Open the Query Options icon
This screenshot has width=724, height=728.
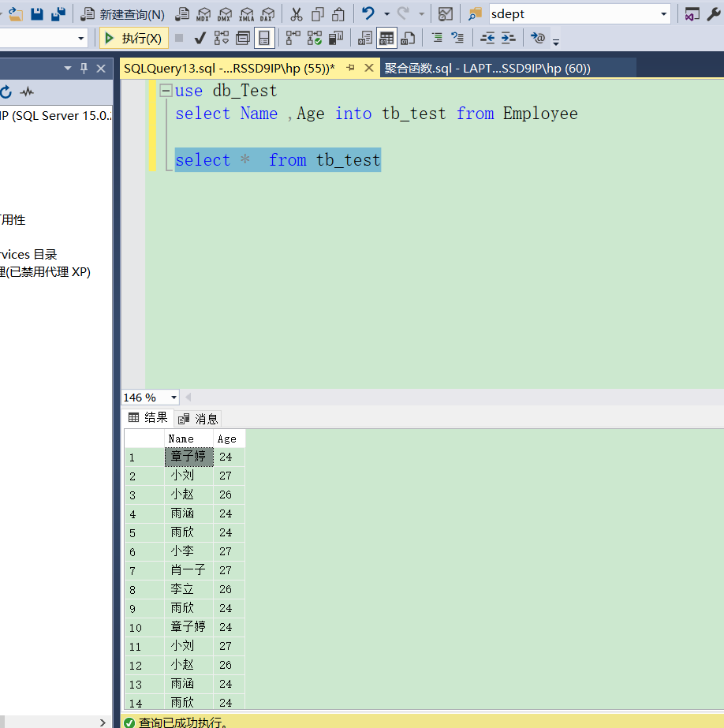pos(243,38)
